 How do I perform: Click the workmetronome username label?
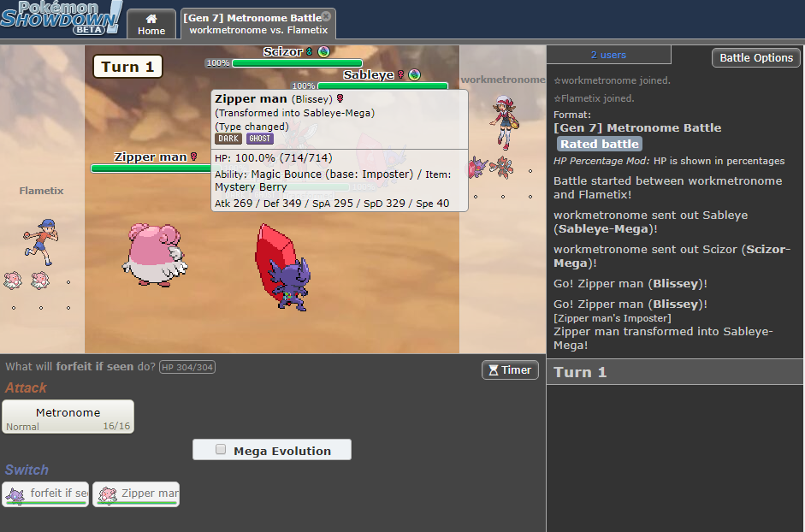(x=503, y=80)
